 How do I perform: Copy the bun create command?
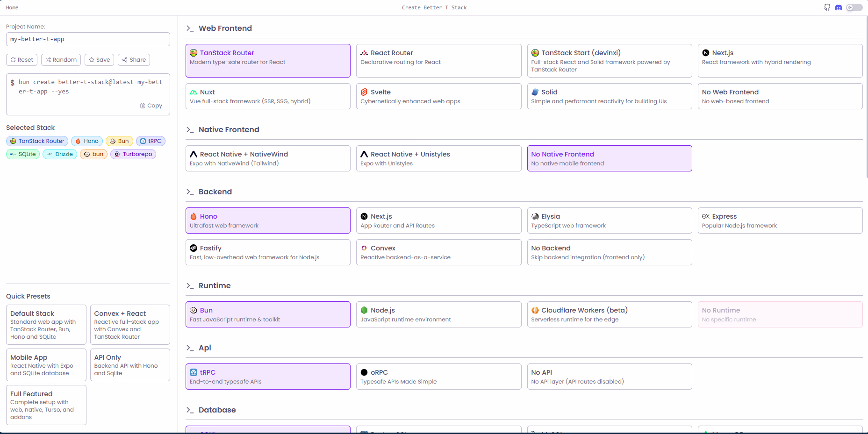click(151, 105)
